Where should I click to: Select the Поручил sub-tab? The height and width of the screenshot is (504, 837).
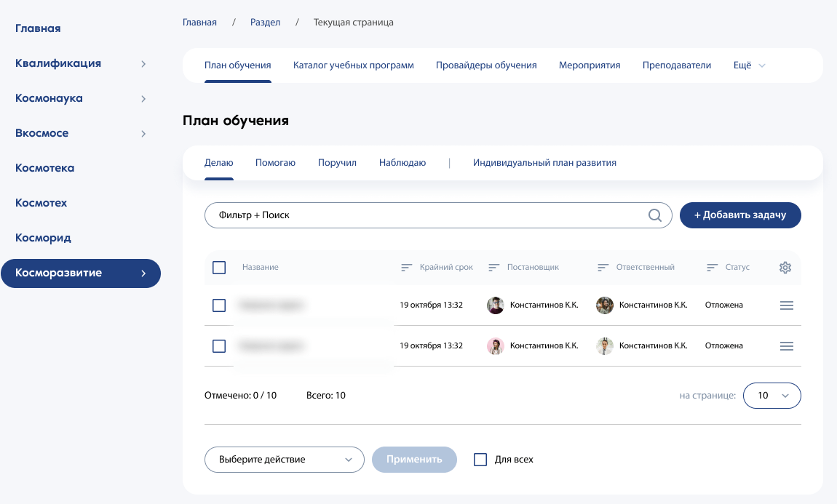coord(338,163)
